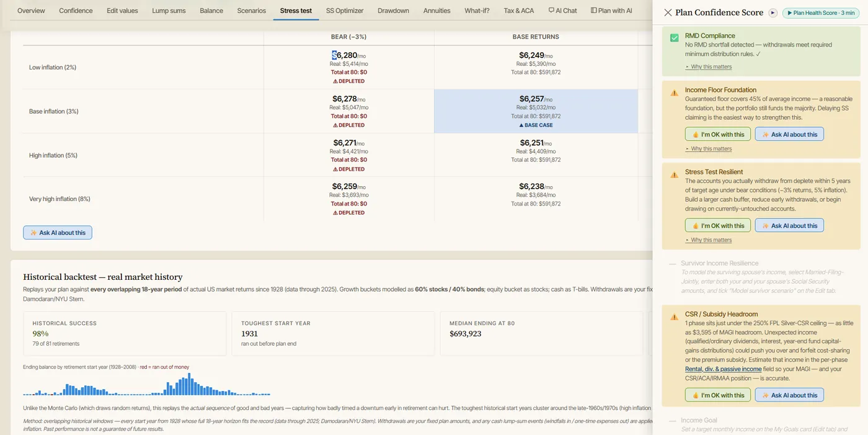Open the Drawdown tab

coord(393,11)
